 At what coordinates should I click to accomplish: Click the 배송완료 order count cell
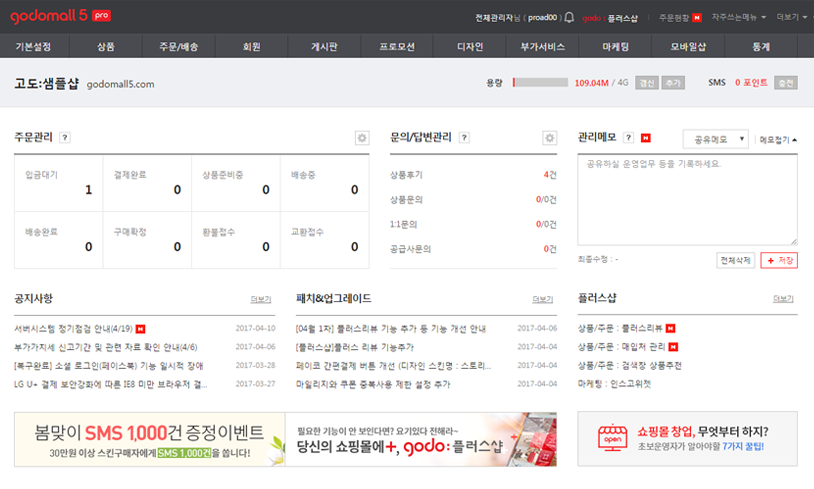pyautogui.click(x=59, y=240)
